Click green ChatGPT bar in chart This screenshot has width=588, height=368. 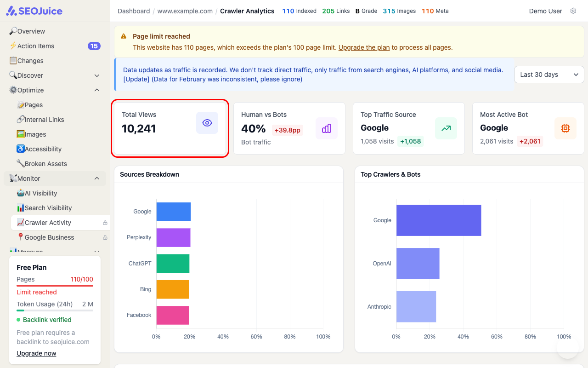pyautogui.click(x=173, y=263)
